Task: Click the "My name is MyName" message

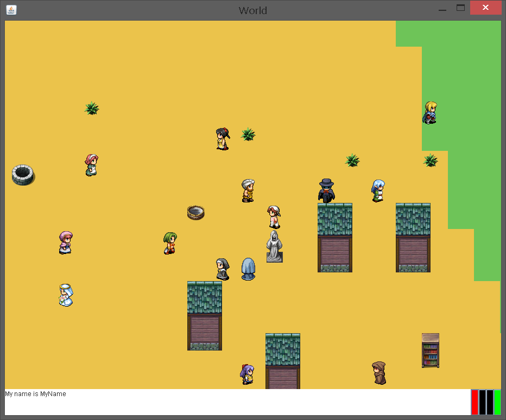Action: click(35, 394)
